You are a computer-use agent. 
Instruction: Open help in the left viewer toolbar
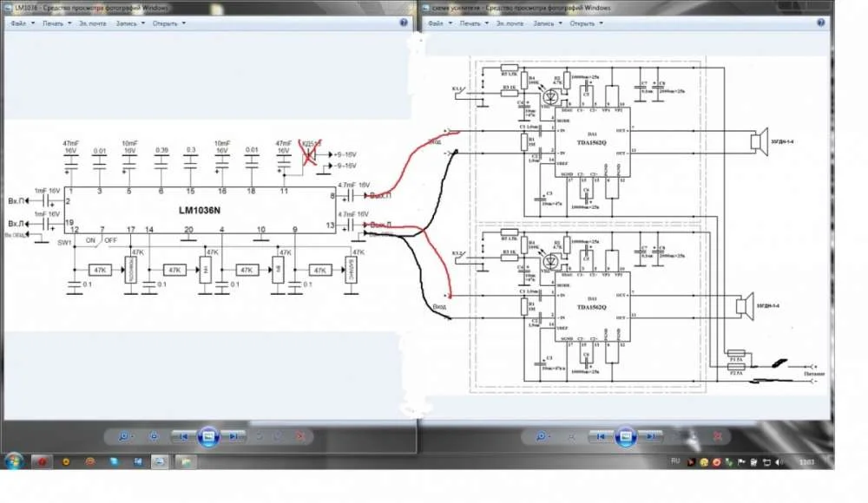(404, 23)
